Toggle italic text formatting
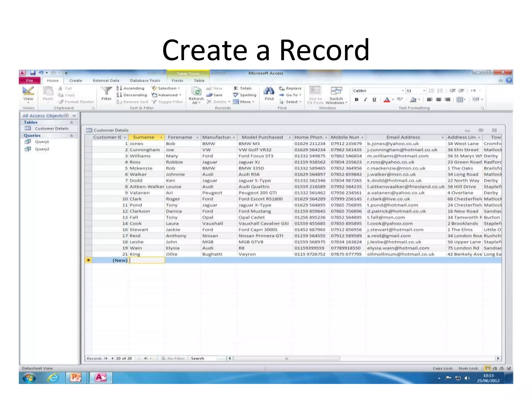532x399 pixels. click(x=365, y=99)
